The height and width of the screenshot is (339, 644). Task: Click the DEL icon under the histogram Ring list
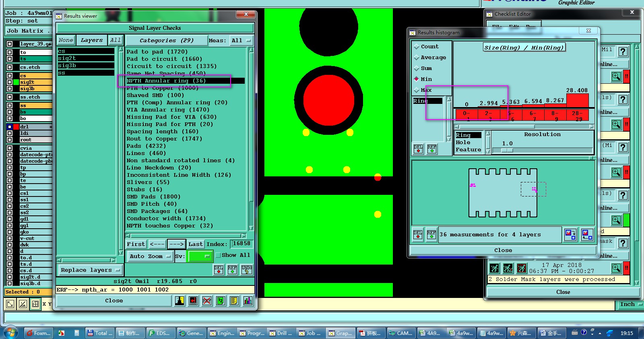click(x=418, y=149)
